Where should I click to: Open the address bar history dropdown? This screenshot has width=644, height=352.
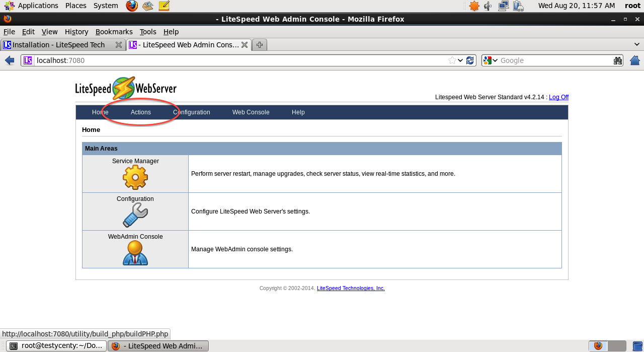[x=460, y=60]
